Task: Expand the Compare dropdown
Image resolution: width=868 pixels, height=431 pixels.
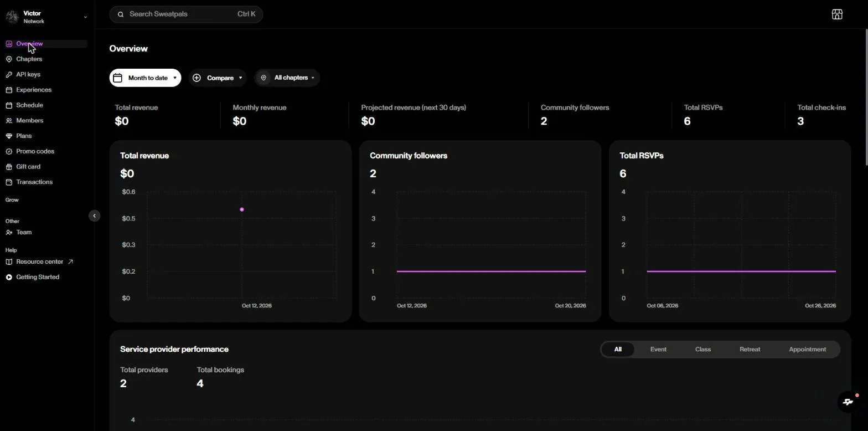Action: [218, 78]
